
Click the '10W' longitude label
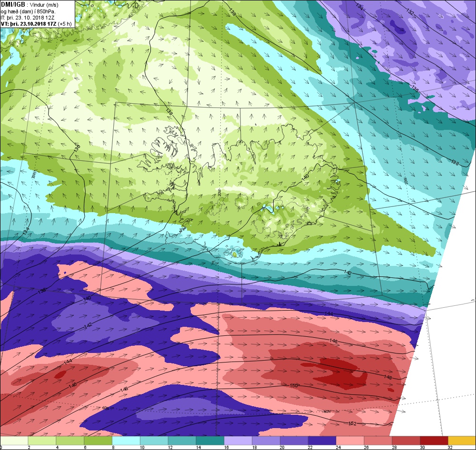406,181
